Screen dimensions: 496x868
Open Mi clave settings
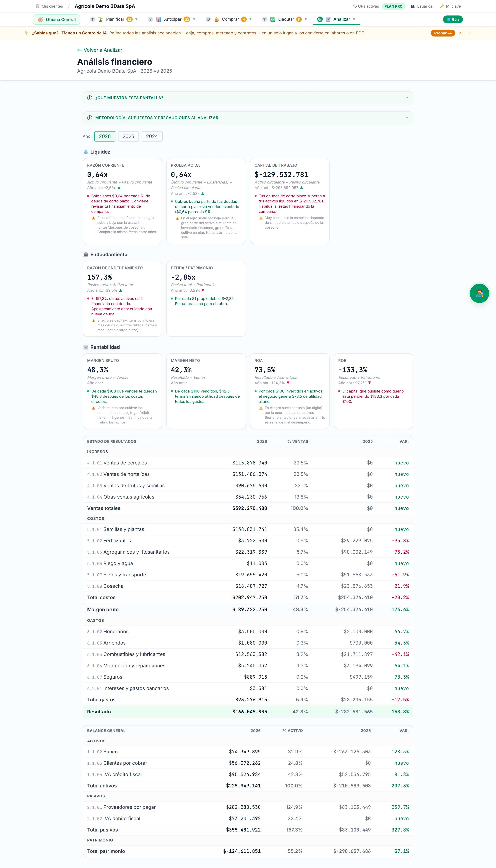pos(450,6)
